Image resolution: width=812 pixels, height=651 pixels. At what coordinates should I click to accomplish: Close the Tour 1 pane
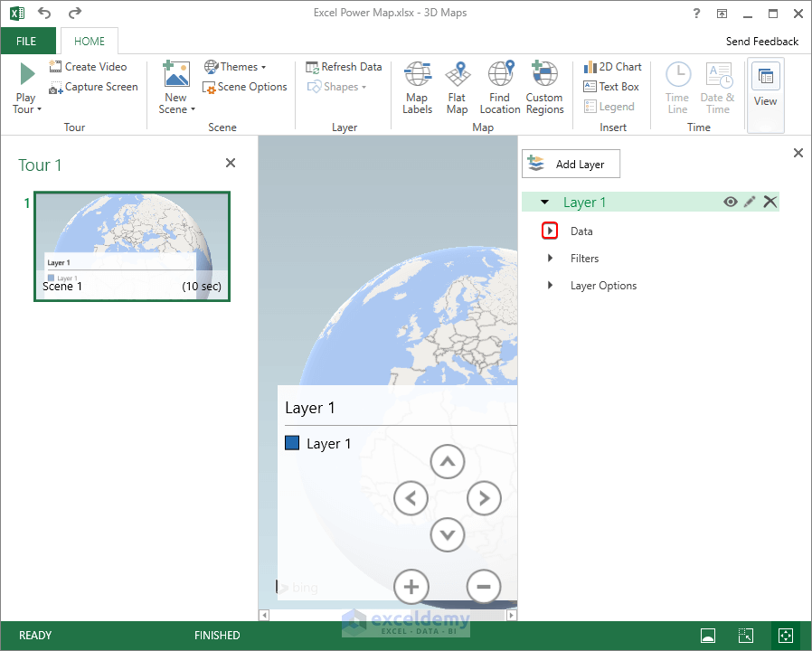231,163
